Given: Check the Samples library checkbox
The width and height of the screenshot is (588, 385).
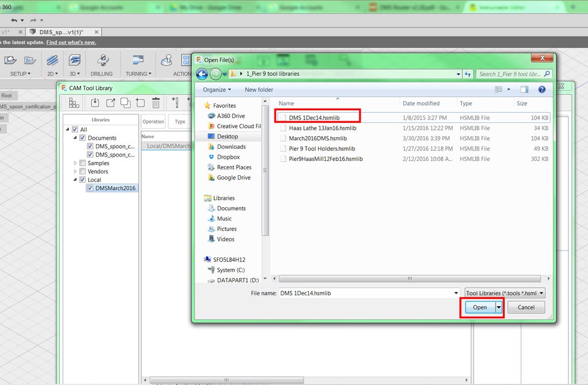Looking at the screenshot, I should tap(83, 163).
